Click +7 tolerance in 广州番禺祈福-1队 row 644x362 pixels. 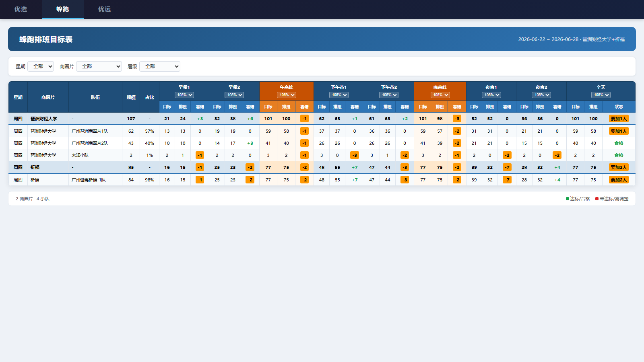(355, 180)
